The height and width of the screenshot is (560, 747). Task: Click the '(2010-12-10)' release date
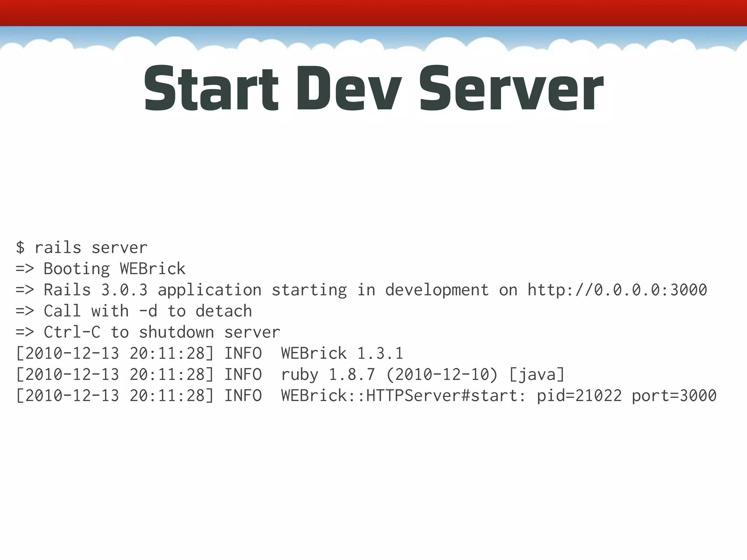(x=441, y=374)
